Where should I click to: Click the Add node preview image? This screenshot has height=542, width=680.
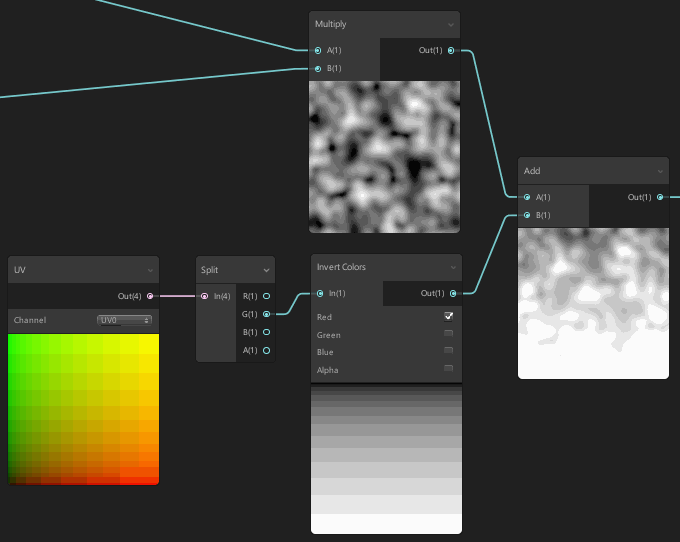[x=593, y=304]
